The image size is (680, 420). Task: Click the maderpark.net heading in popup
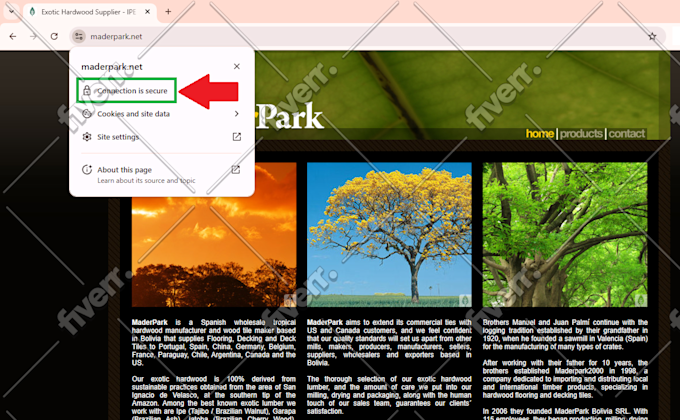(x=112, y=67)
